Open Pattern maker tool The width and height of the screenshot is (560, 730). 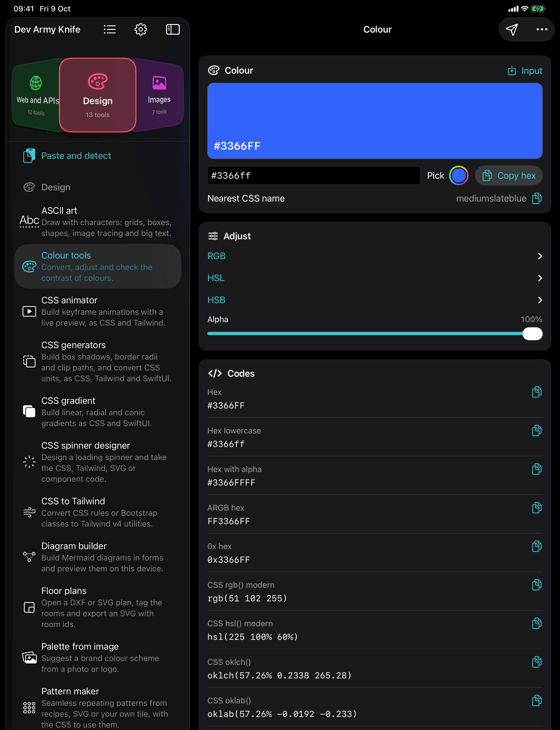[x=98, y=708]
